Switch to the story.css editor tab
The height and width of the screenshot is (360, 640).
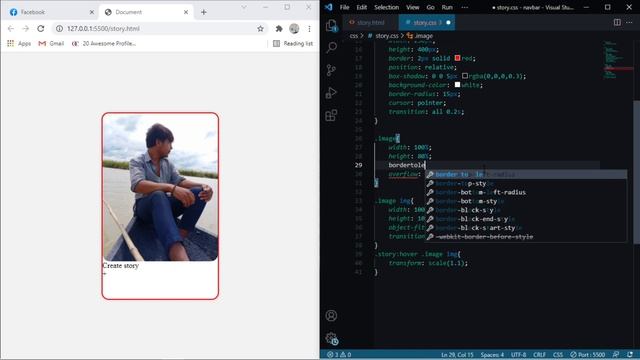pyautogui.click(x=427, y=22)
